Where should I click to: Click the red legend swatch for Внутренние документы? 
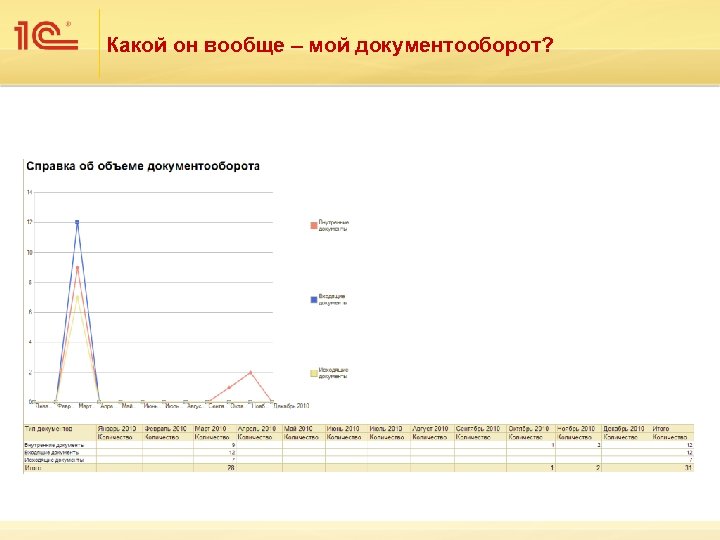click(x=314, y=225)
